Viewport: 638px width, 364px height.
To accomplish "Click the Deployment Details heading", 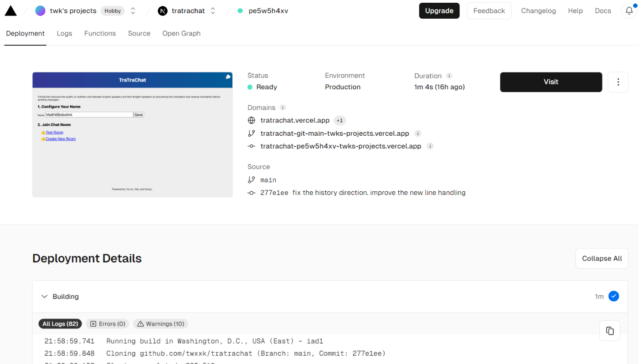I will (87, 258).
